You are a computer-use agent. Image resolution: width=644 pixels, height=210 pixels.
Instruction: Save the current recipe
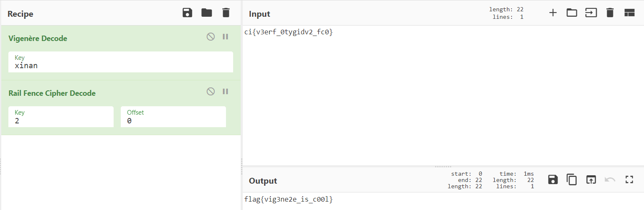tap(187, 13)
